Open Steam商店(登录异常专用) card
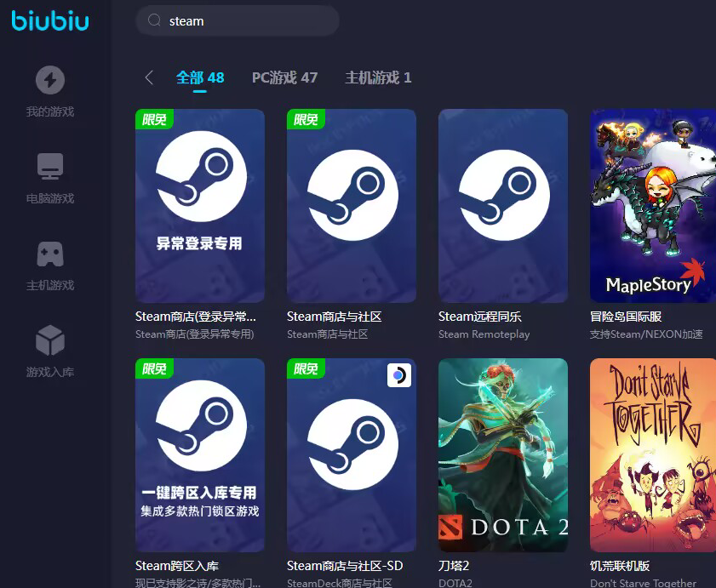This screenshot has height=588, width=716. click(200, 206)
